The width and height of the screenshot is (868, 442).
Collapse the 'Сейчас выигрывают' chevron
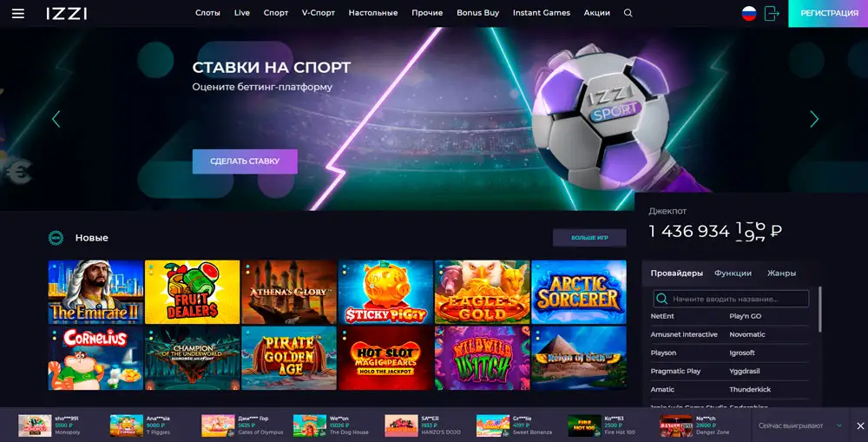pyautogui.click(x=839, y=426)
